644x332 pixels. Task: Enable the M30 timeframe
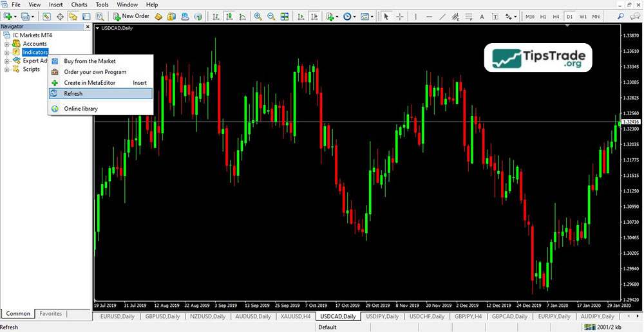click(529, 16)
